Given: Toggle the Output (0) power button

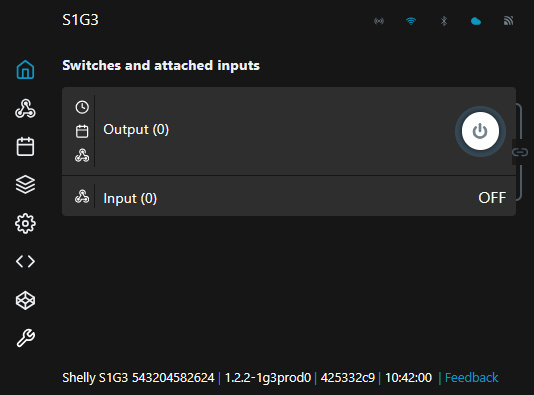Looking at the screenshot, I should click(x=480, y=131).
